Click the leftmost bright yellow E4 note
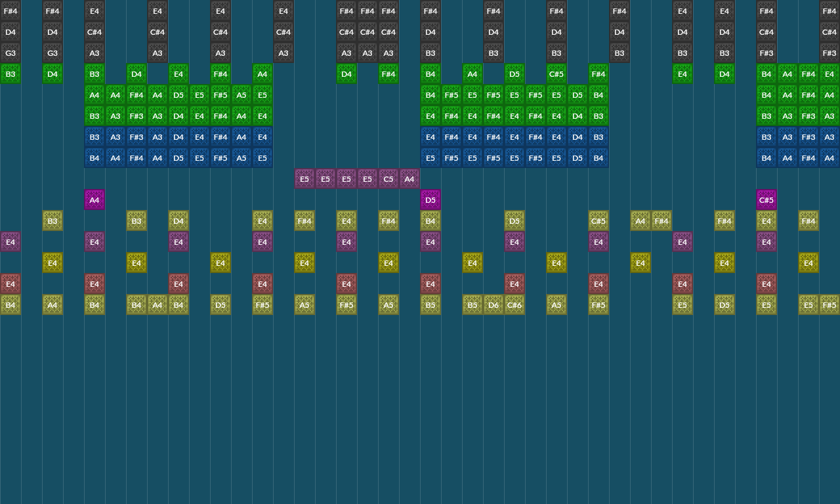 pos(52,262)
